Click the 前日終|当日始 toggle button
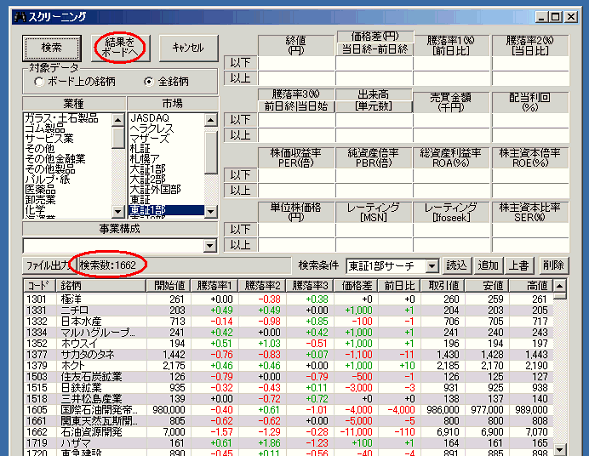This screenshot has height=456, width=589. point(296,106)
